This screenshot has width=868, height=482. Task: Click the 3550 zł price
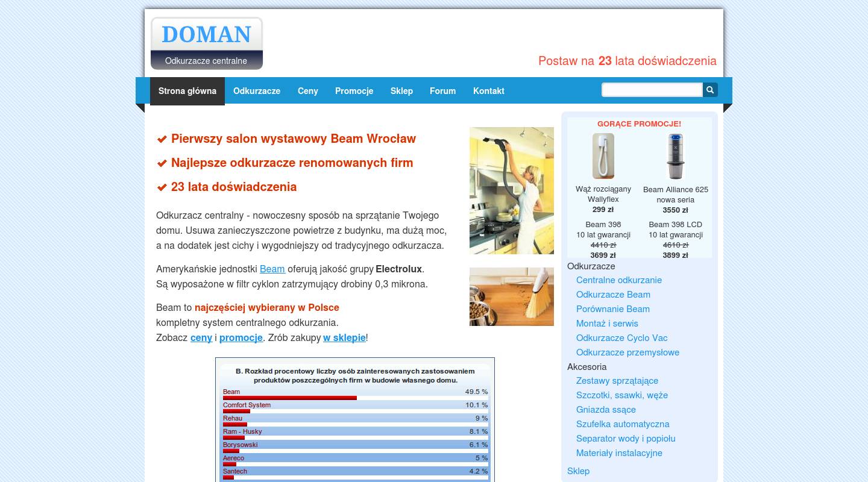(675, 210)
